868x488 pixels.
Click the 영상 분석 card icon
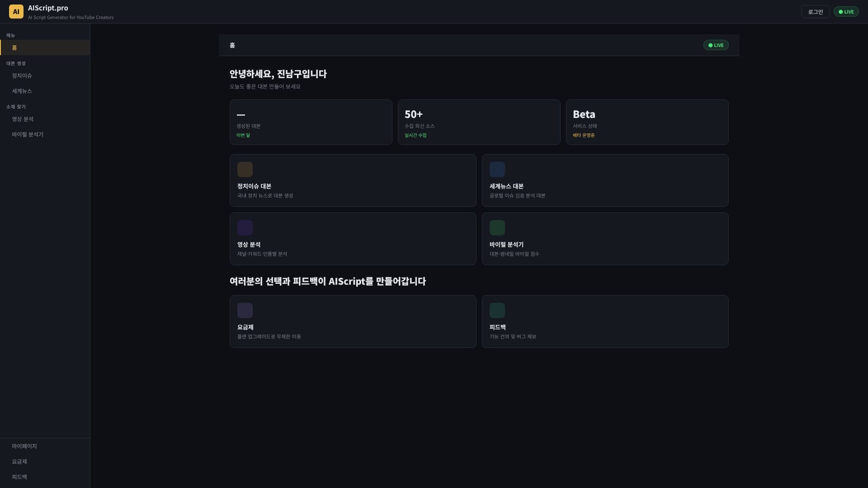coord(245,228)
